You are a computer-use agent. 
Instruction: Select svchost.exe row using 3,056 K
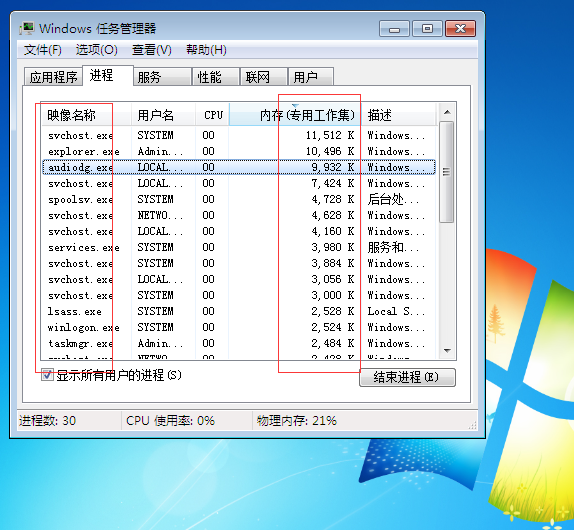click(238, 279)
